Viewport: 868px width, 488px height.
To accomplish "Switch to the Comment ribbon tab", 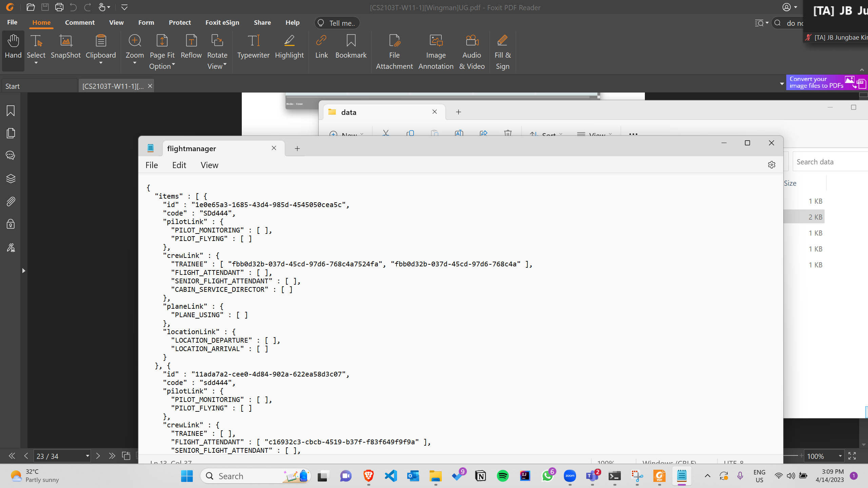I will coord(80,22).
